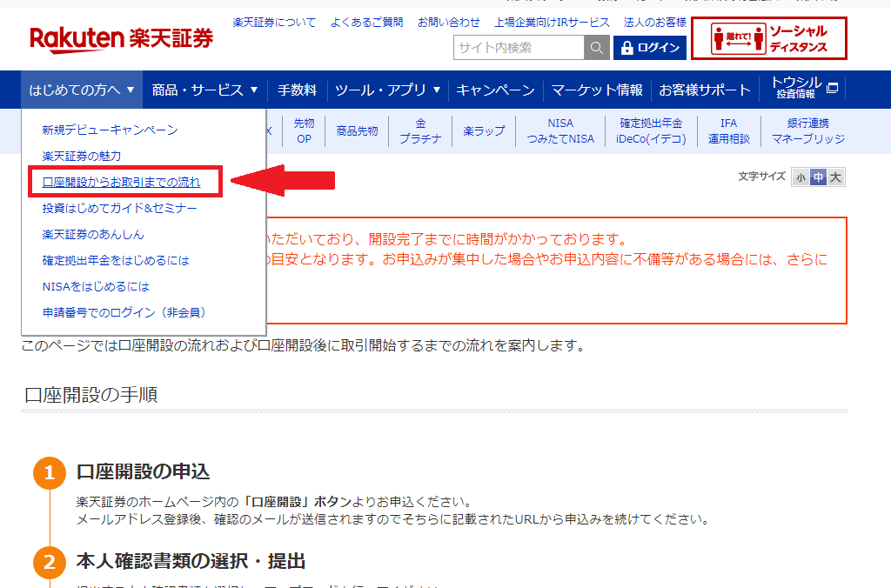Open the お客様サポート menu item

click(x=705, y=90)
